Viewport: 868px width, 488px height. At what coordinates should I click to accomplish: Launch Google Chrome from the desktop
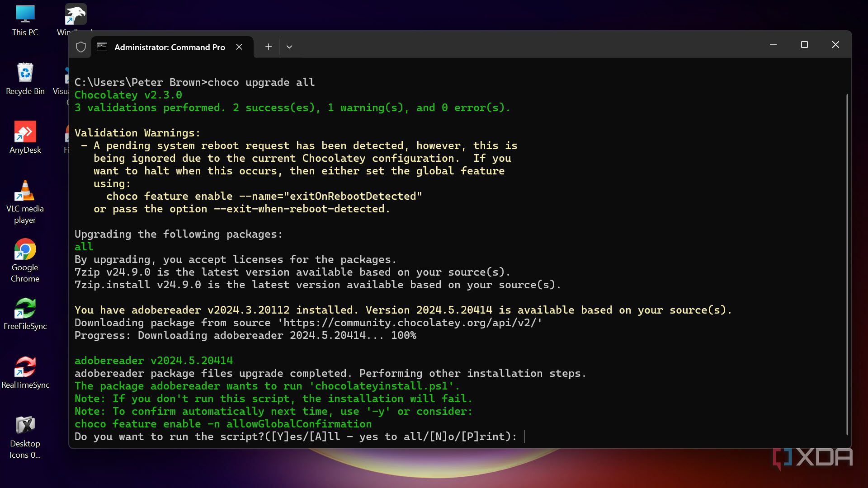(x=25, y=249)
